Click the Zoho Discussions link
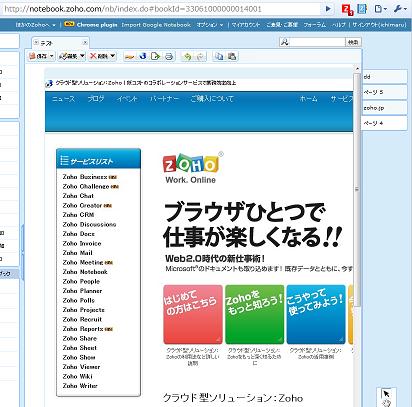Viewport: 412px width, 407px height. point(89,224)
